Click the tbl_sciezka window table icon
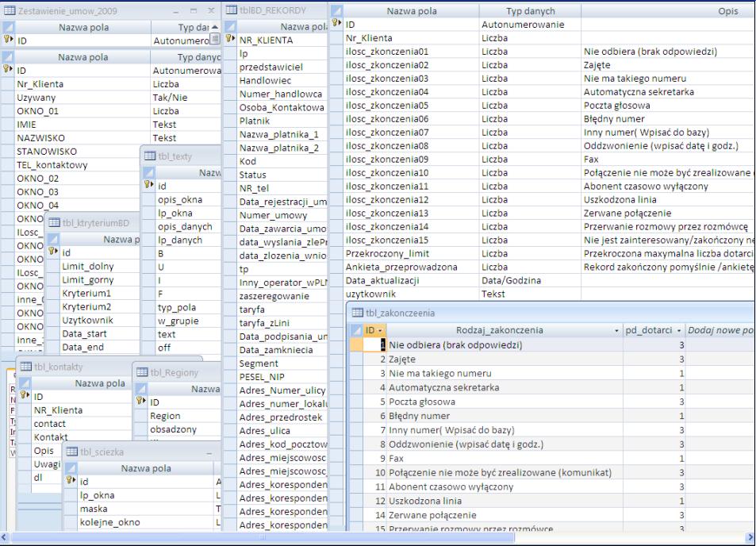 click(72, 452)
